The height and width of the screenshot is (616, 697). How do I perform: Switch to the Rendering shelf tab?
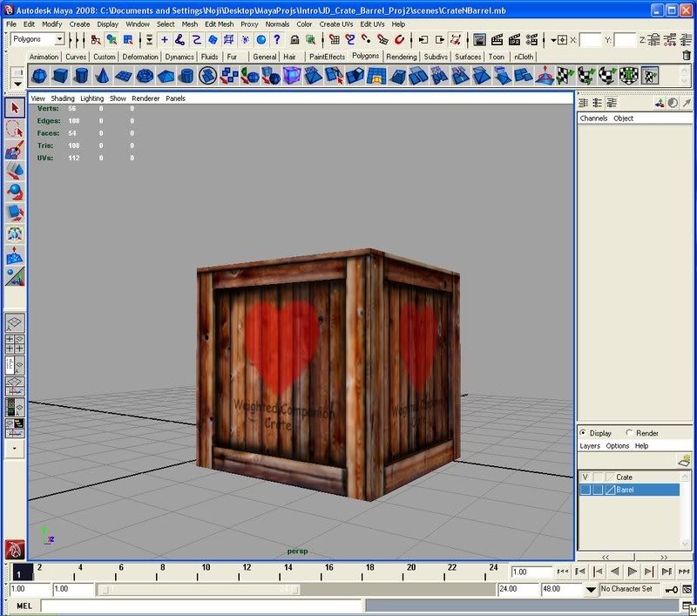point(401,57)
